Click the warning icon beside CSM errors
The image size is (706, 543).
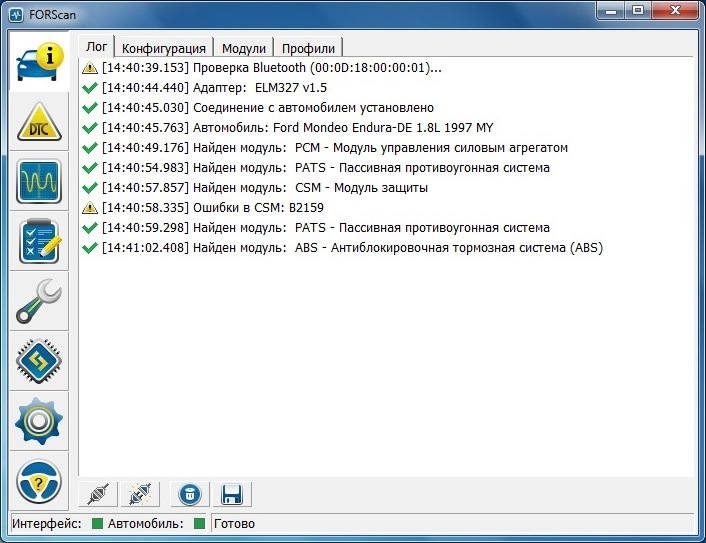(90, 208)
